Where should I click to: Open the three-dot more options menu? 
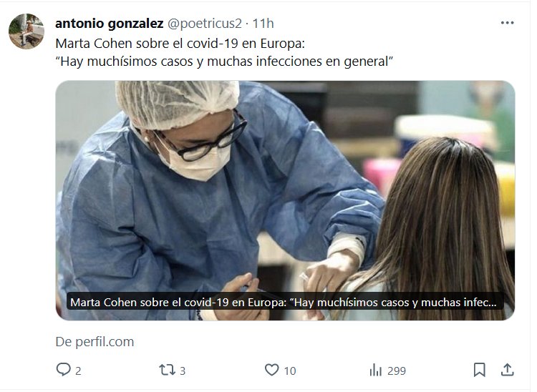(x=507, y=23)
